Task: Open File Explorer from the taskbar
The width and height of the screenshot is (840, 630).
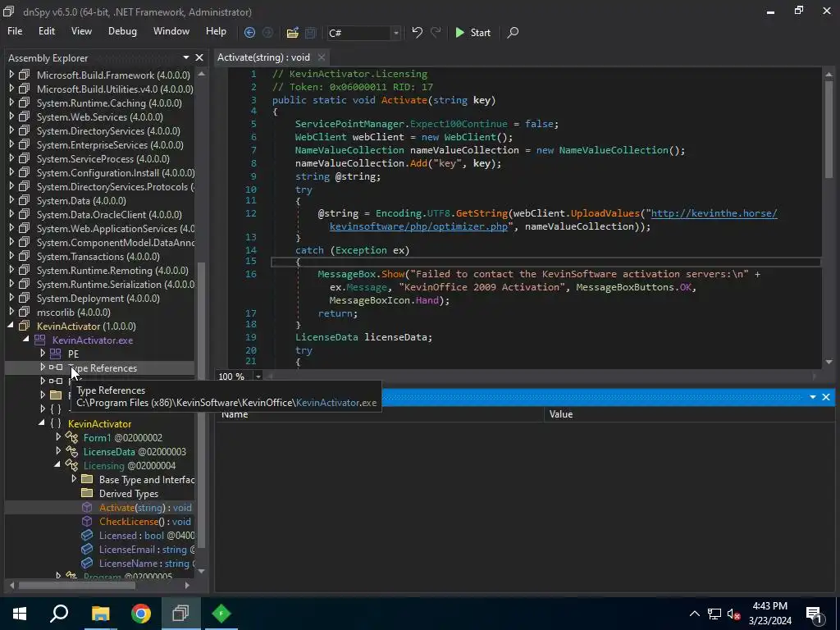Action: click(x=100, y=614)
